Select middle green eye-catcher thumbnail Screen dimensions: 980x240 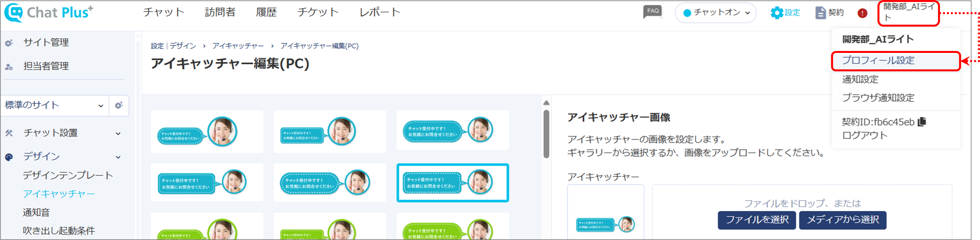330,226
